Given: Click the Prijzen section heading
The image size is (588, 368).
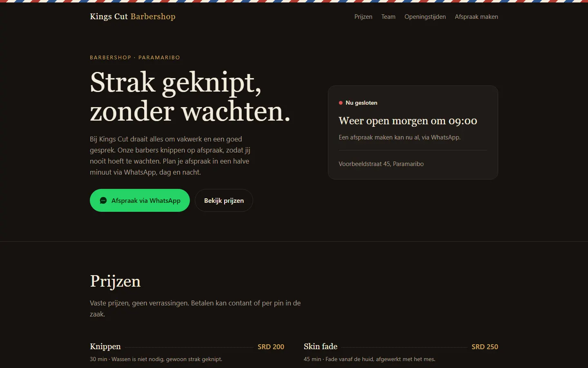Looking at the screenshot, I should click(115, 281).
